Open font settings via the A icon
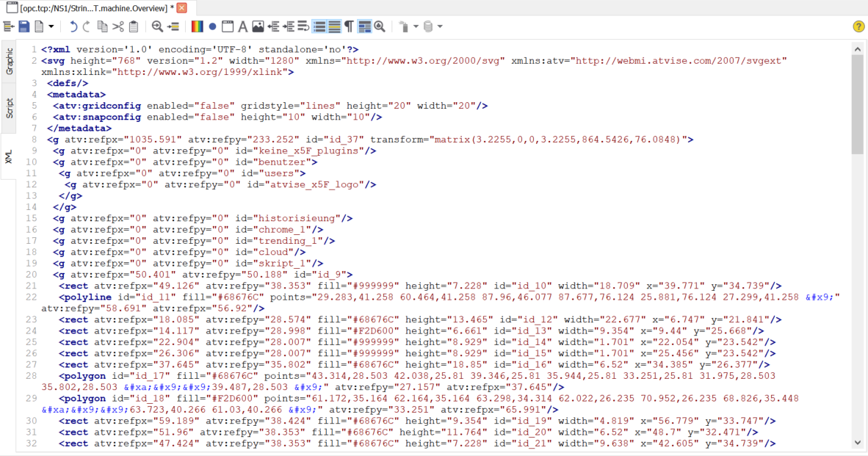 pyautogui.click(x=243, y=26)
